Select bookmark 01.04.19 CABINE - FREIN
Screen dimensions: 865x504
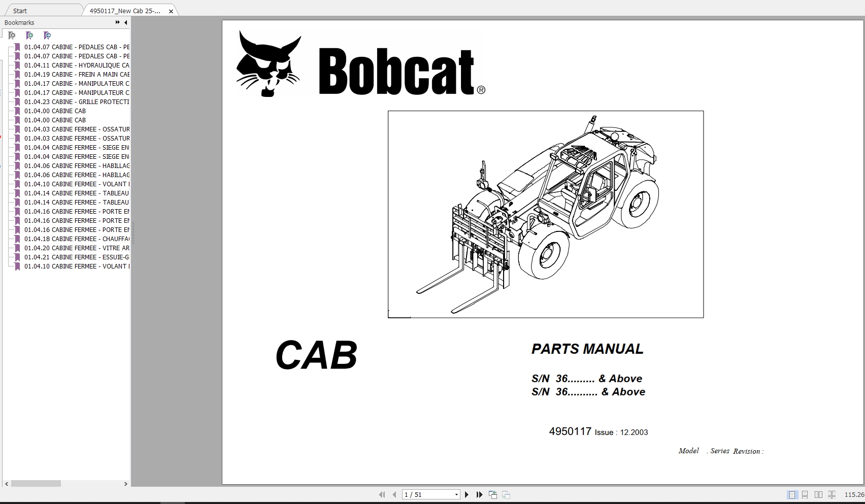point(76,74)
